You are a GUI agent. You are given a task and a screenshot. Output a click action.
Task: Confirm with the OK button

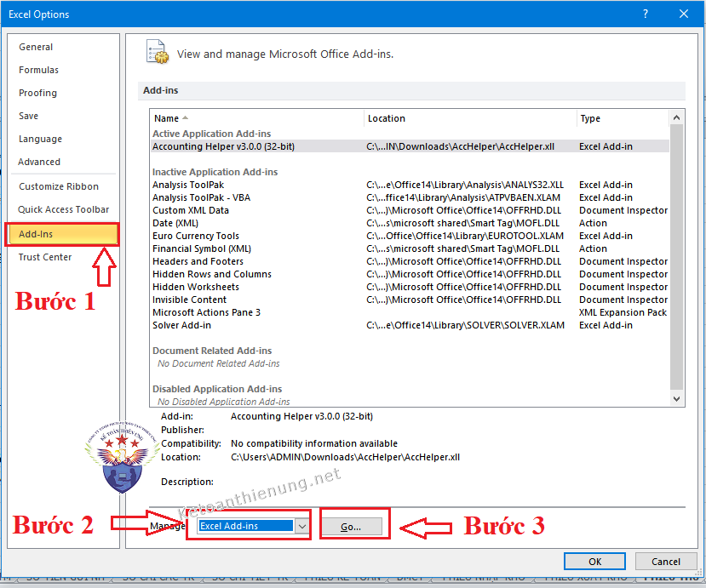point(594,562)
